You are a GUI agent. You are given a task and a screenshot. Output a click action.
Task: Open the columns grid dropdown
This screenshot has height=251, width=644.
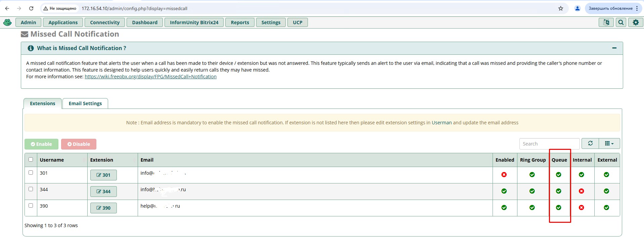pos(609,143)
